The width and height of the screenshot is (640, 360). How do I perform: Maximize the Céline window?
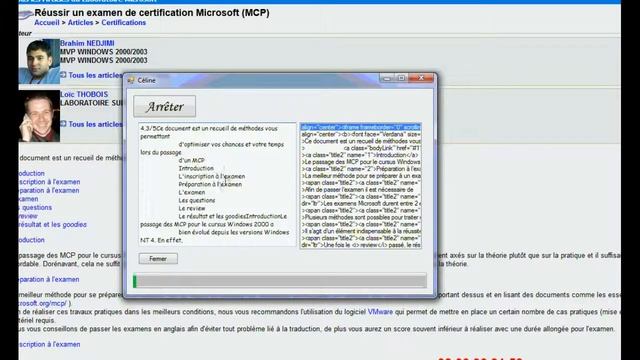point(401,78)
